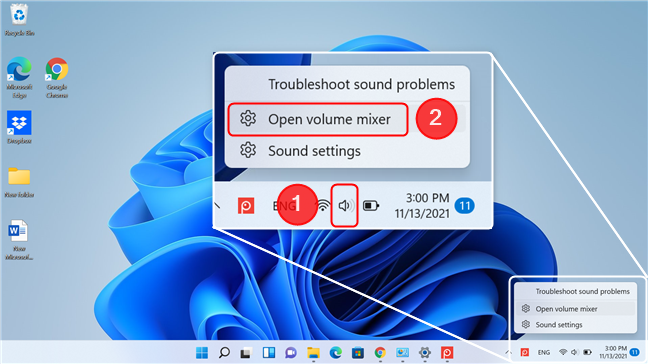Select the Microsoft Edge desktop shortcut
The width and height of the screenshot is (648, 364).
click(19, 78)
